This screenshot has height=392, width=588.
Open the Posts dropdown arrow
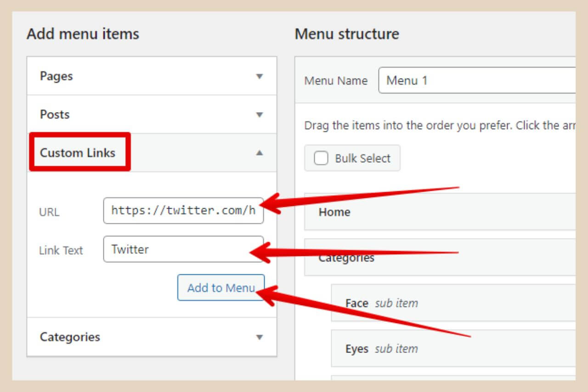tap(260, 114)
